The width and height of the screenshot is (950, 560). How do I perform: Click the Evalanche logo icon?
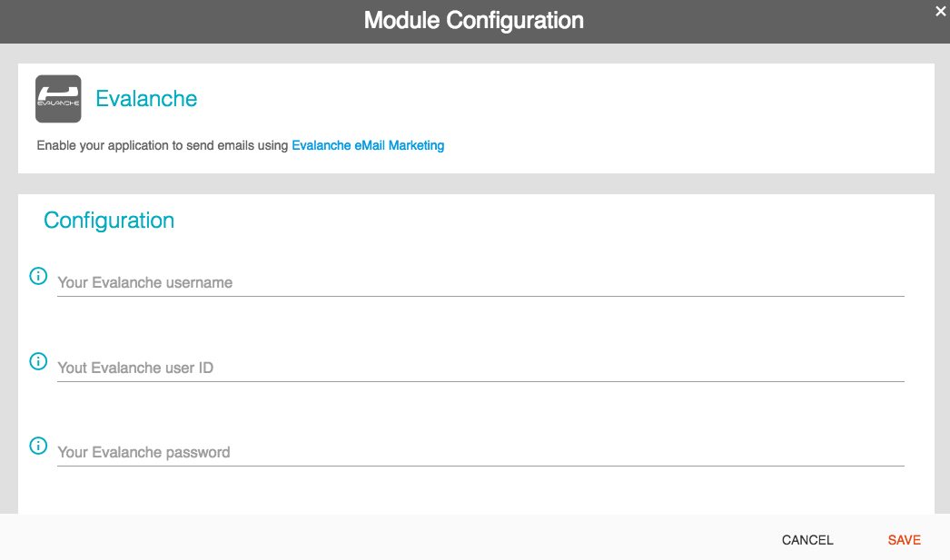(58, 99)
